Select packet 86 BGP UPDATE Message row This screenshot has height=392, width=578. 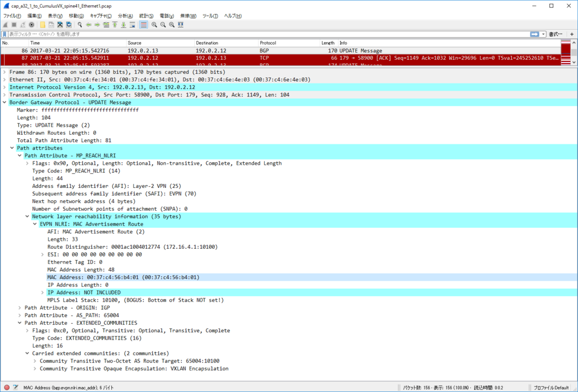pos(280,50)
